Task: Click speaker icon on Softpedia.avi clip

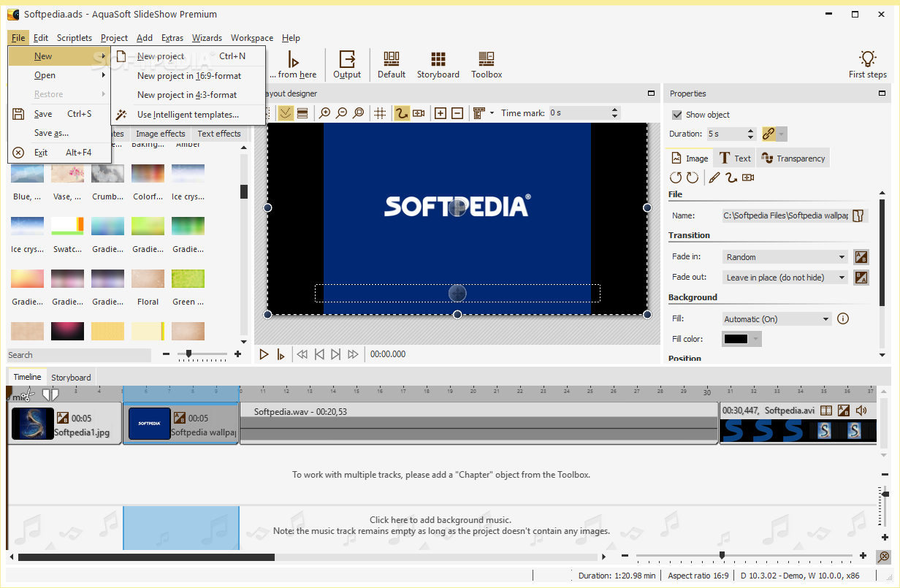Action: tap(861, 411)
